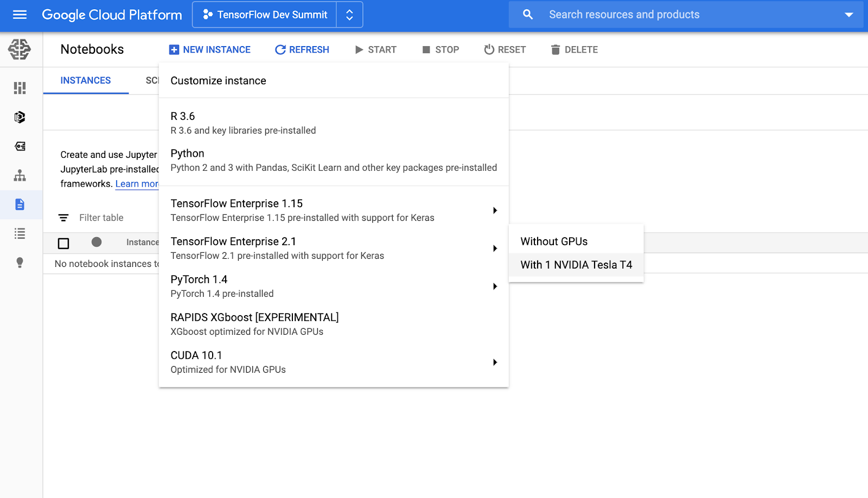Select With 1 NVIDIA Tesla T4 option

pos(576,265)
